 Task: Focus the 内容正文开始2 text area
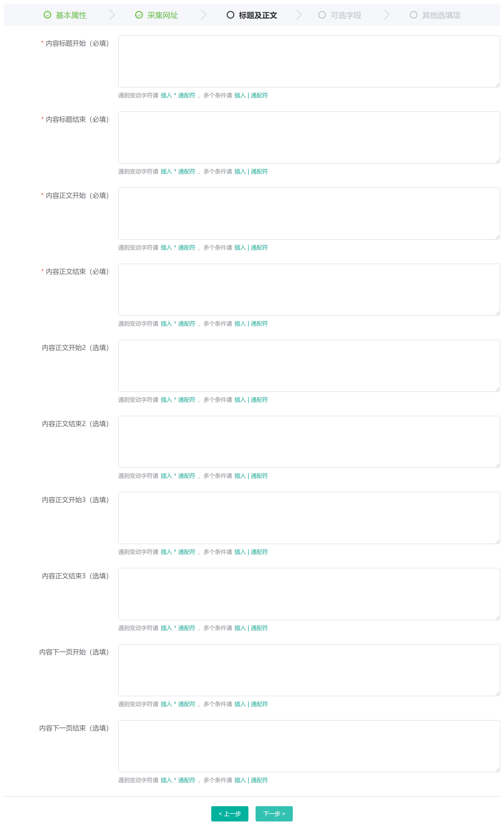coord(309,366)
